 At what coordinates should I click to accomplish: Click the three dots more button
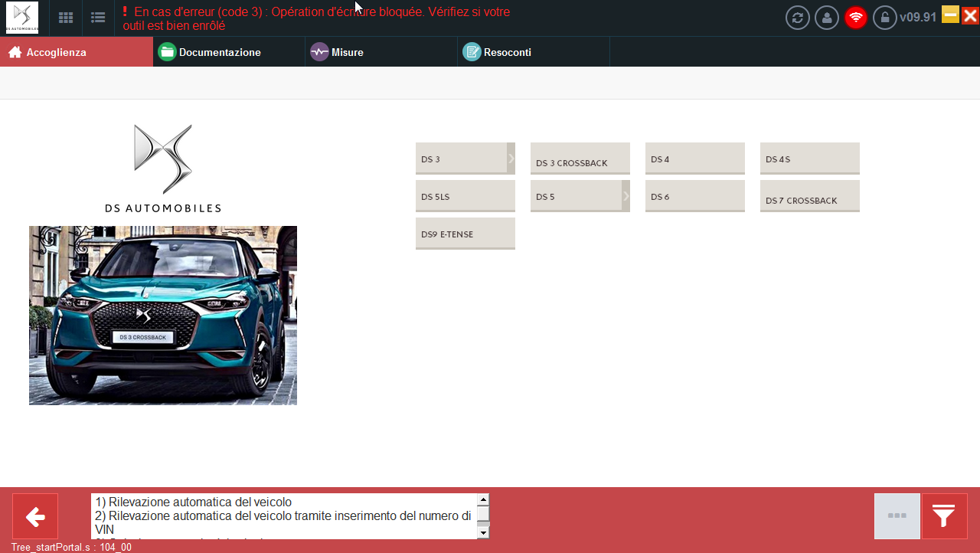[x=897, y=516]
